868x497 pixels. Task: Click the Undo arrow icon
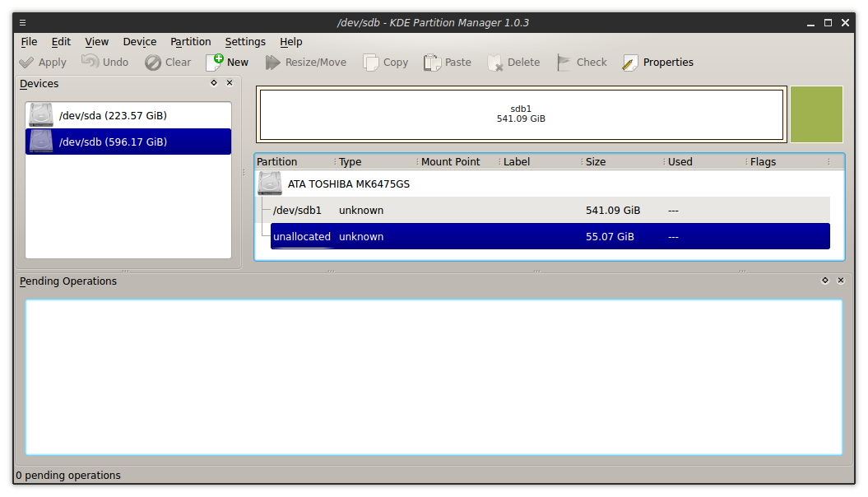91,62
